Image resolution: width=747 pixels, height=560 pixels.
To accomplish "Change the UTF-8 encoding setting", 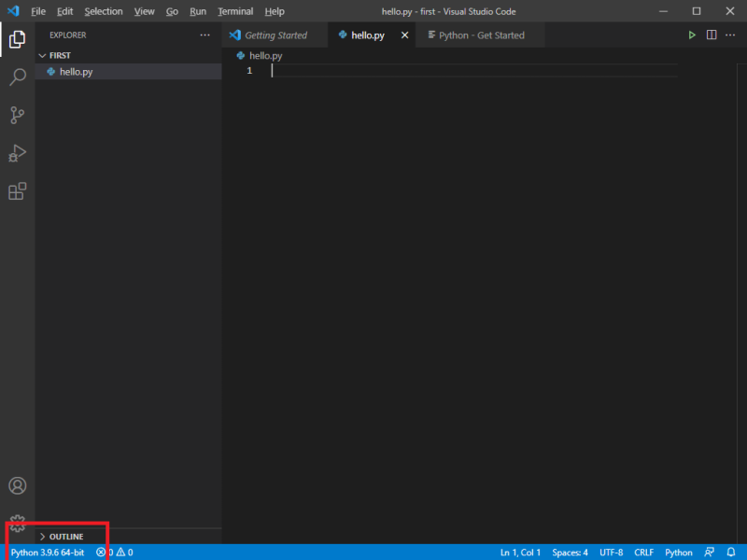I will pos(611,552).
